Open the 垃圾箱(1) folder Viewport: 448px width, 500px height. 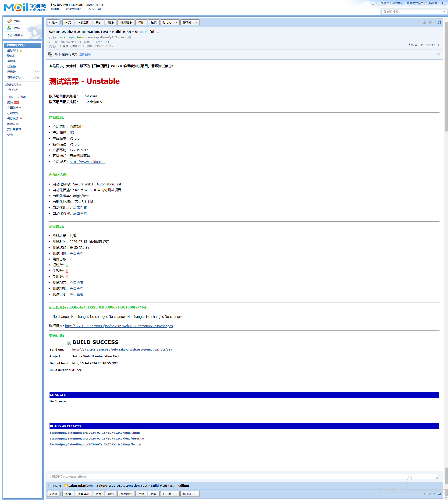(x=14, y=77)
